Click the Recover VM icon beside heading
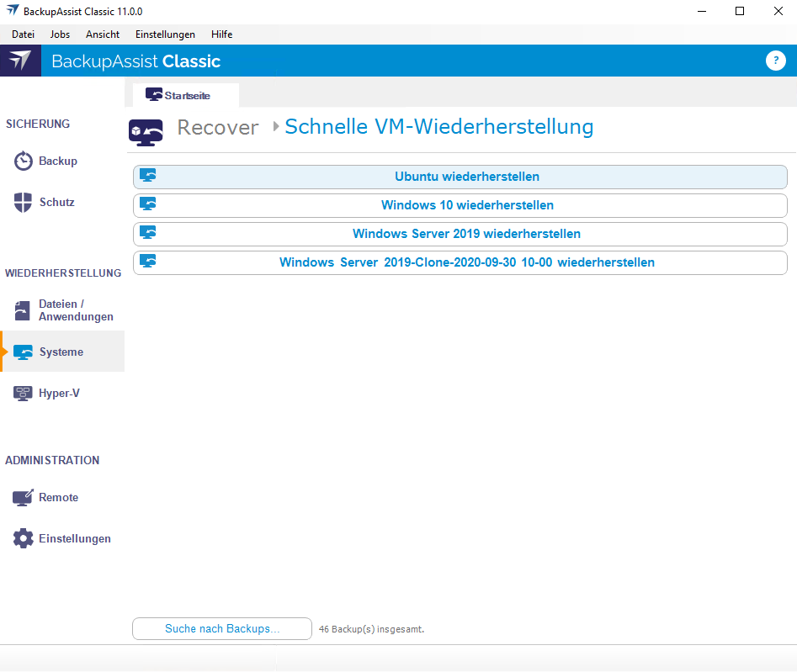The image size is (797, 672). tap(146, 130)
